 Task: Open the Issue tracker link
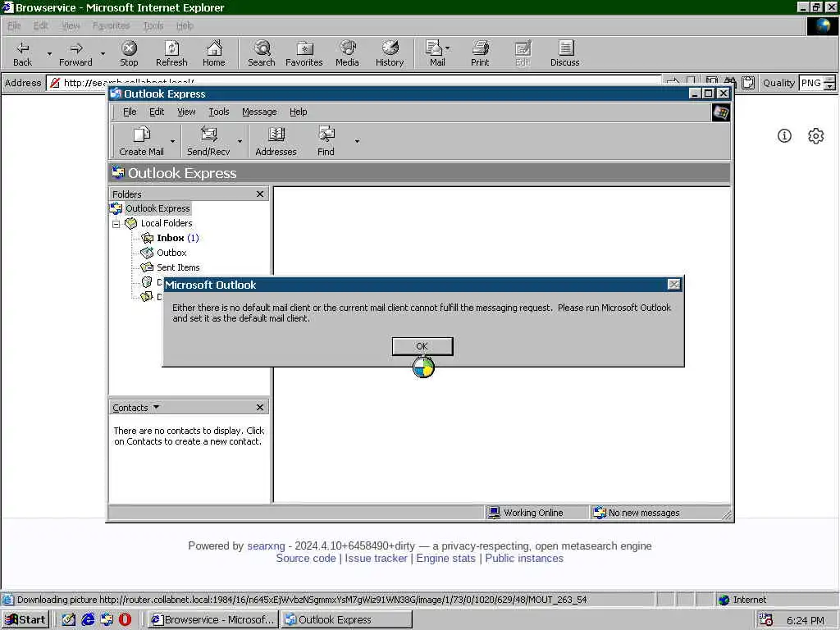(x=376, y=558)
